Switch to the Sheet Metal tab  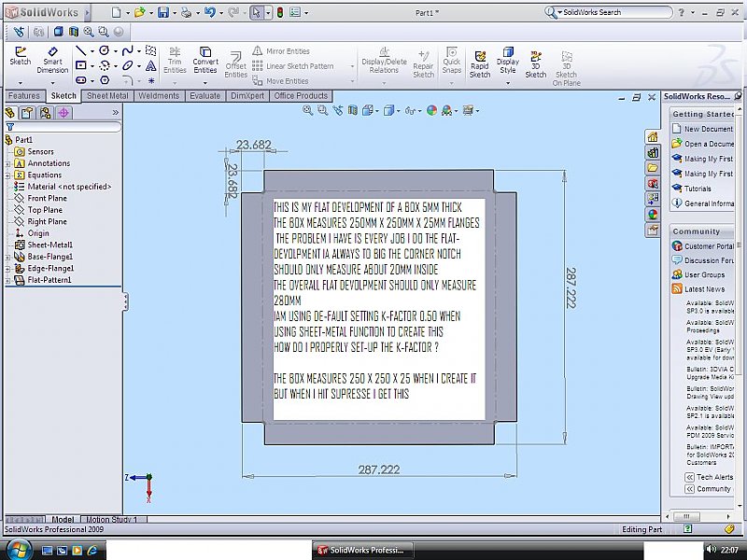(x=107, y=96)
